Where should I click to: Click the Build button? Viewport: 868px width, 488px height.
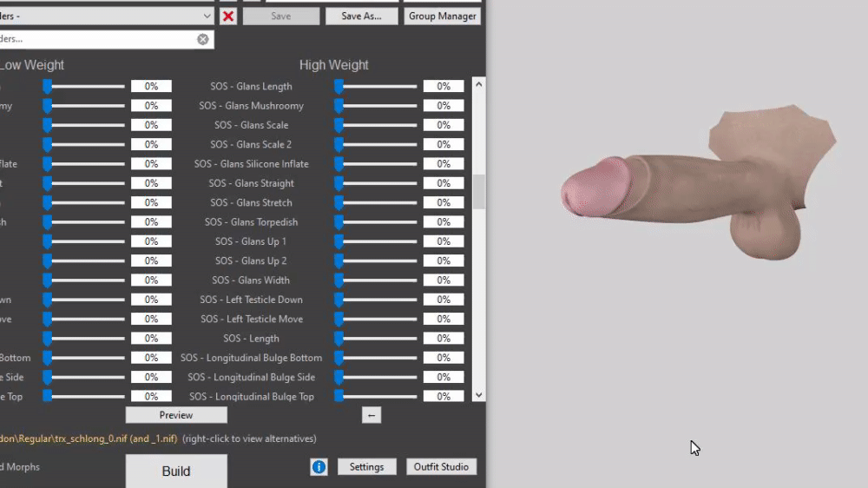176,472
